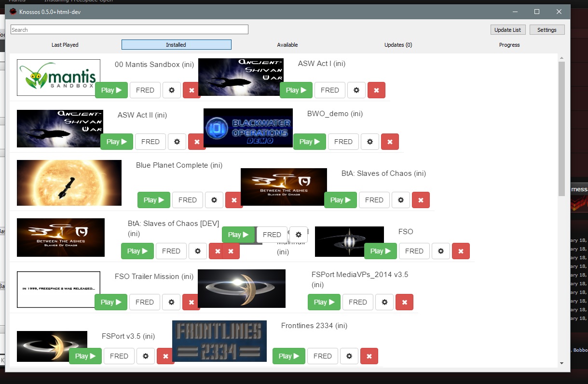The height and width of the screenshot is (384, 588).
Task: Delete Blue Planet Complete via red X
Action: (x=234, y=200)
